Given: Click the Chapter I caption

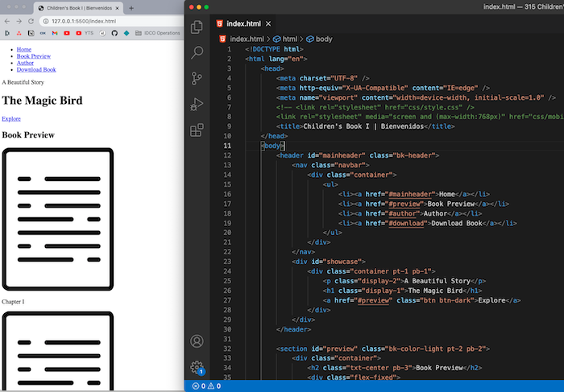Looking at the screenshot, I should 13,302.
